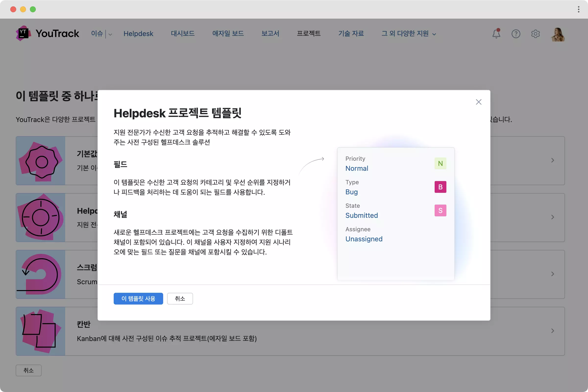The width and height of the screenshot is (588, 392).
Task: Close the Helpdesk template dialog
Action: 478,102
